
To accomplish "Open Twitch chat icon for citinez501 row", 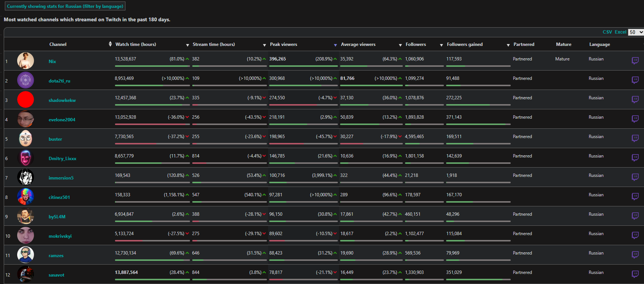I will click(635, 196).
